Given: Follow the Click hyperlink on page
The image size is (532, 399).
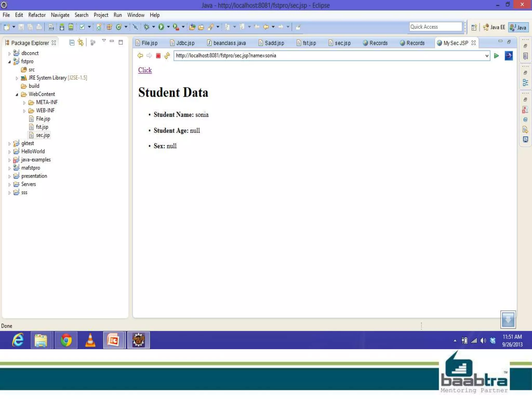Looking at the screenshot, I should pos(145,70).
